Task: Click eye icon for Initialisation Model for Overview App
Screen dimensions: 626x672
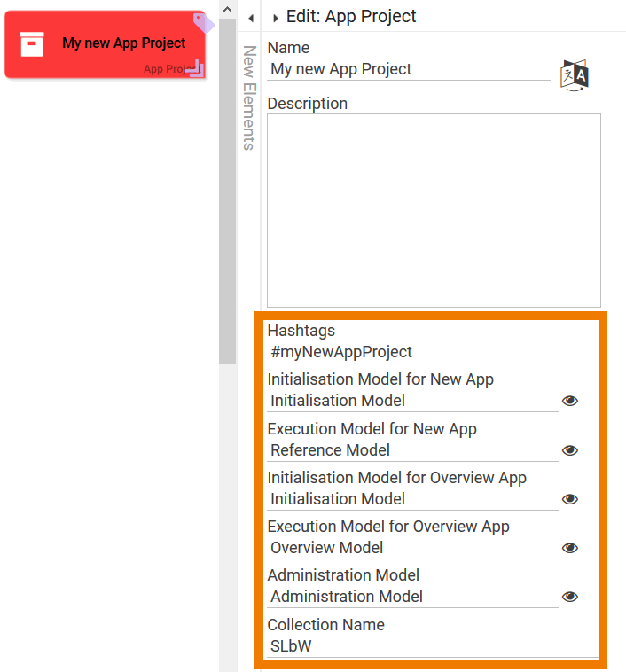Action: (570, 499)
